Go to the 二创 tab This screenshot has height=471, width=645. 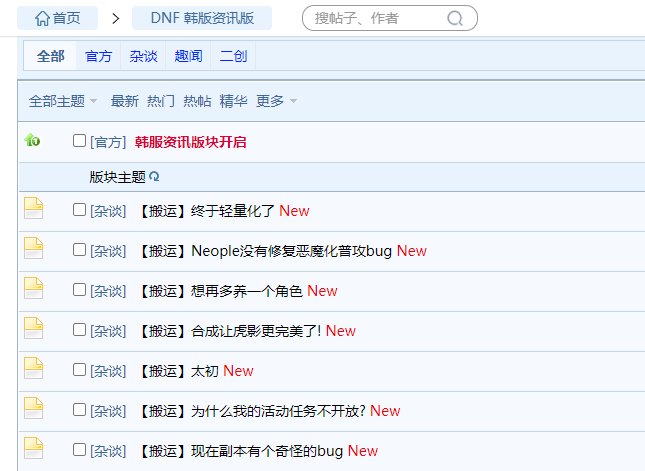(x=233, y=56)
